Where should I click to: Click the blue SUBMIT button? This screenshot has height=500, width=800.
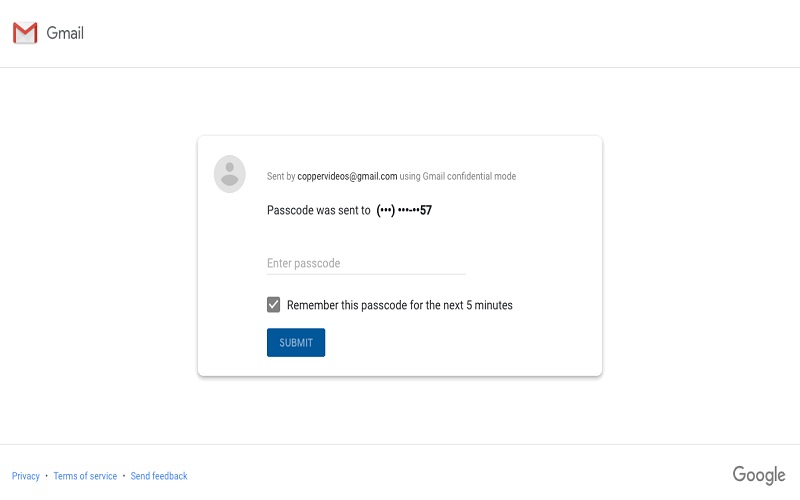(296, 342)
